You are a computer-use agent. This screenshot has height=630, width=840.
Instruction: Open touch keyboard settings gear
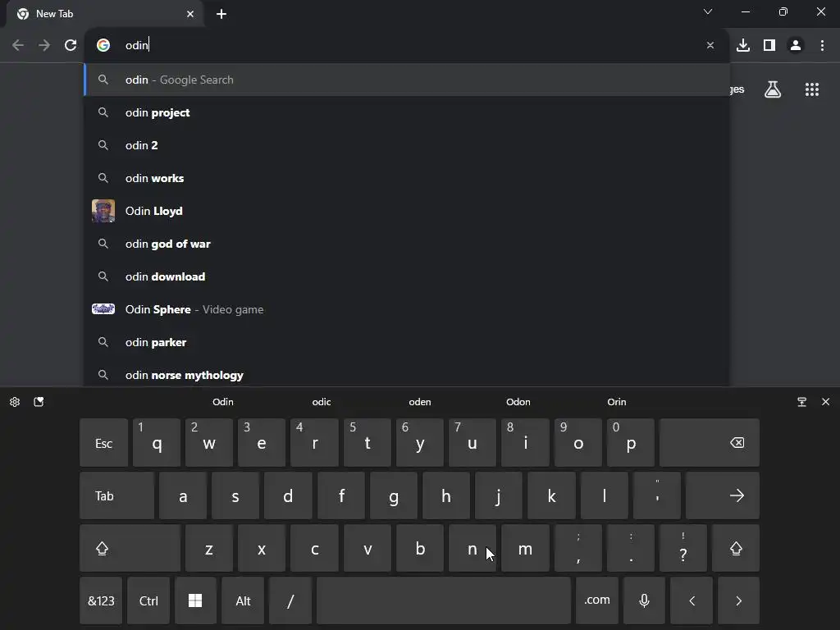[x=15, y=402]
